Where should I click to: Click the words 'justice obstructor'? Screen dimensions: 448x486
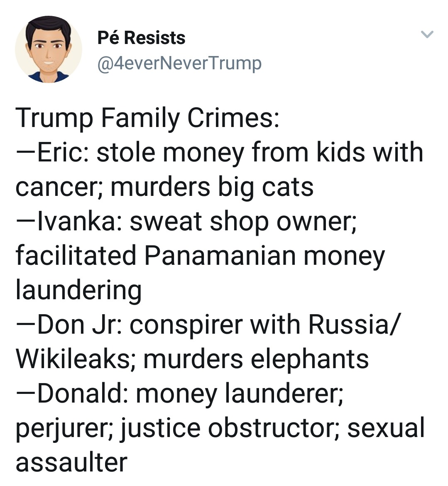228,428
